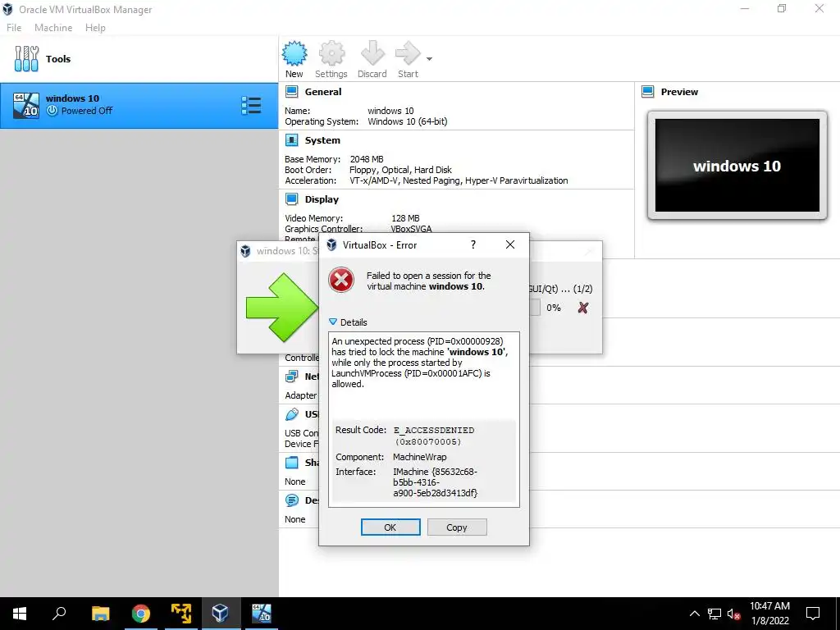Open the Machine menu
Screen dimensions: 840x630
(x=53, y=27)
